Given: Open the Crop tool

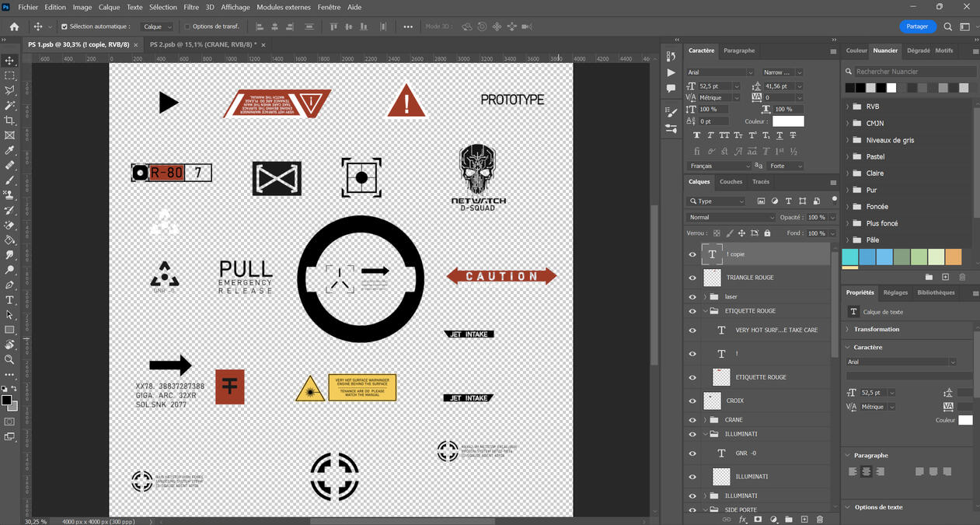Looking at the screenshot, I should (x=10, y=118).
